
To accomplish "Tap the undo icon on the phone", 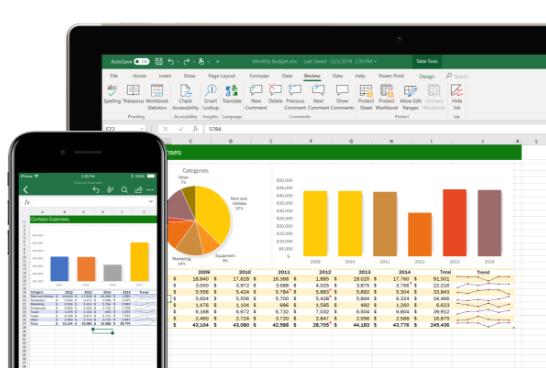I will (x=96, y=190).
